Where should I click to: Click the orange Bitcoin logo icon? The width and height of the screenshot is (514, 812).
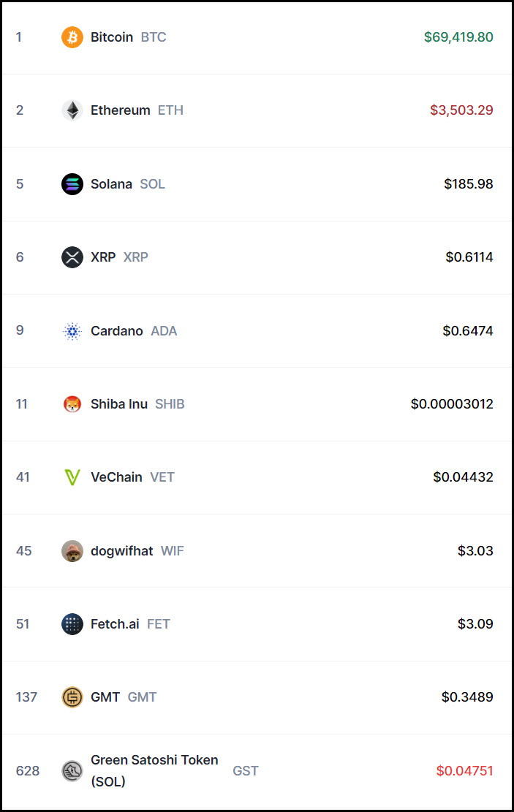click(72, 37)
